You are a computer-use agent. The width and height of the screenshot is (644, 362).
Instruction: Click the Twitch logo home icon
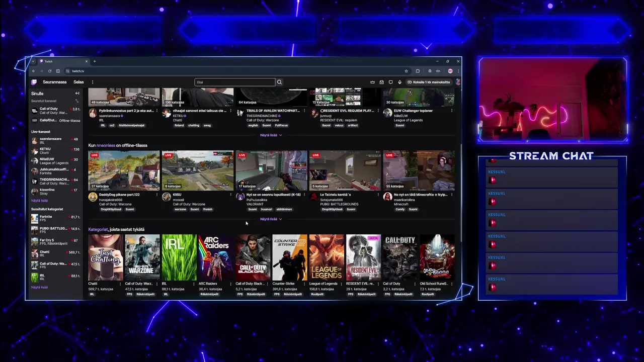click(x=34, y=82)
